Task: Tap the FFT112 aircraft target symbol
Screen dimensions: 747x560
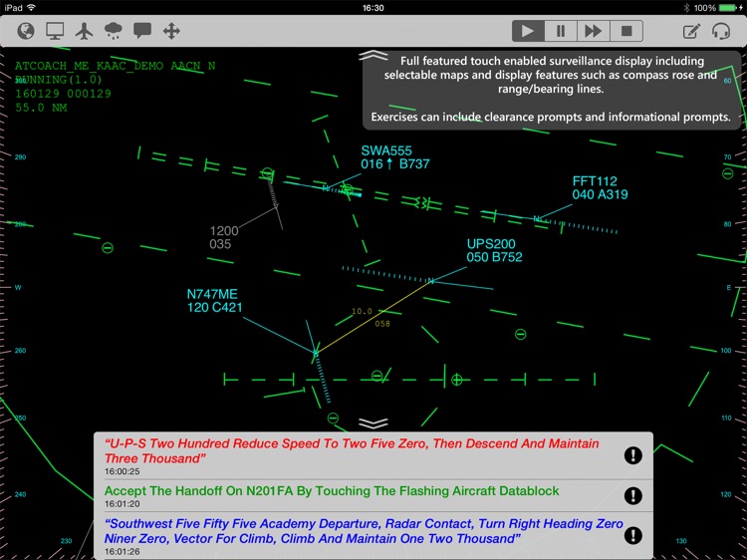Action: 537,219
